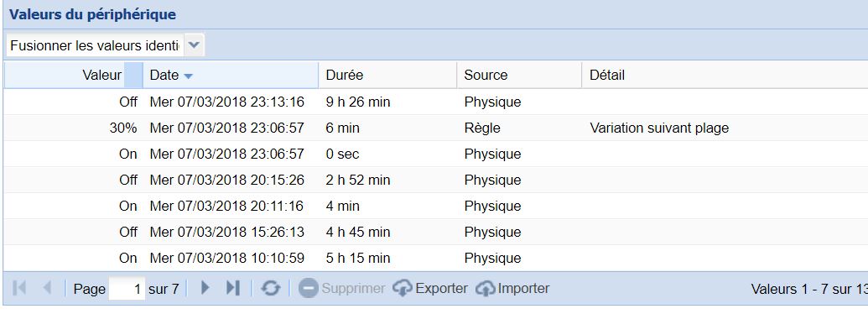Open the Fusionner les valeurs dropdown arrow

tap(194, 45)
